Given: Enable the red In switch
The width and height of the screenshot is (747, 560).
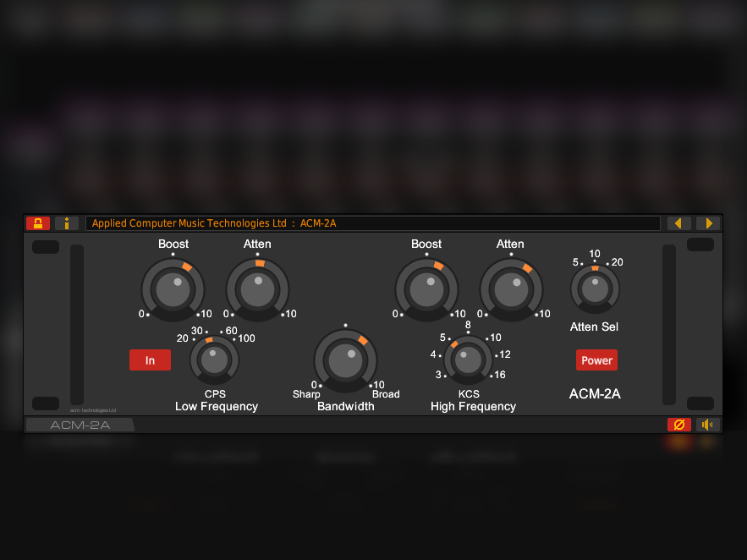Looking at the screenshot, I should click(x=150, y=360).
